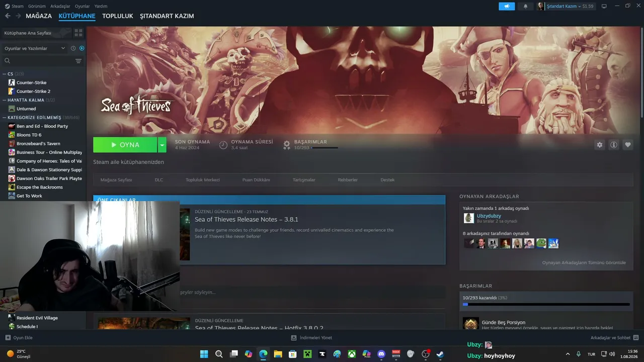Switch library to grid collections view

tap(78, 33)
